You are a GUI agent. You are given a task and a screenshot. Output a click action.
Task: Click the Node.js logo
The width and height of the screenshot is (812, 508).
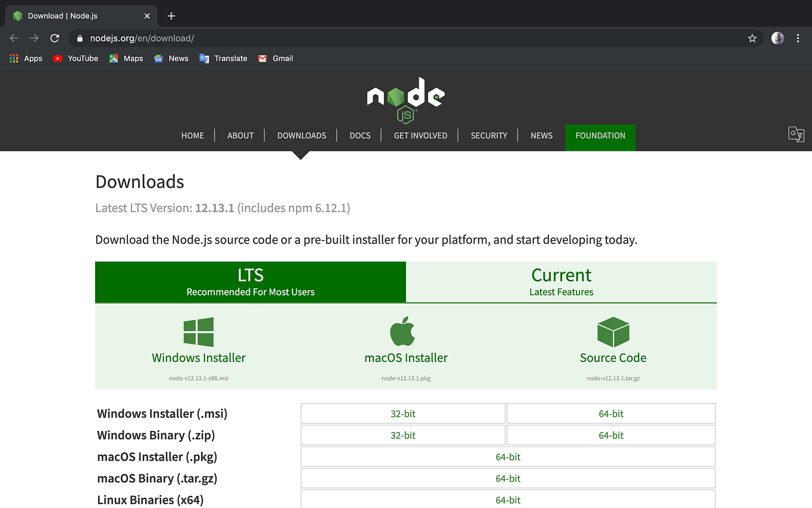(x=405, y=99)
